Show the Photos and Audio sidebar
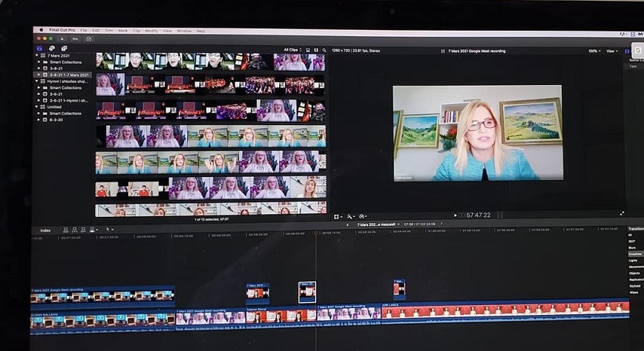Viewport: 644px width, 351px height. [x=52, y=48]
